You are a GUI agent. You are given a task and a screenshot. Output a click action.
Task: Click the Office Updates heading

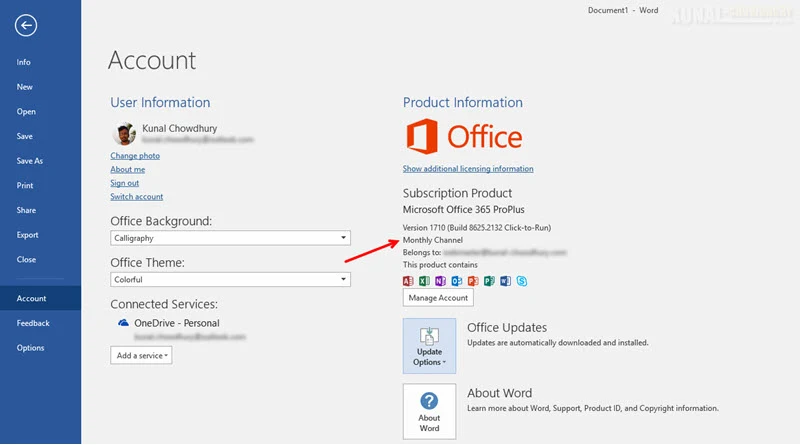tap(507, 328)
